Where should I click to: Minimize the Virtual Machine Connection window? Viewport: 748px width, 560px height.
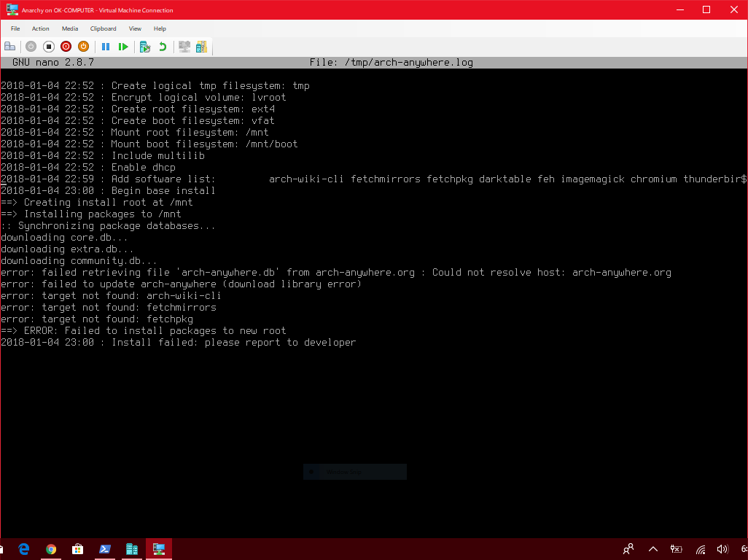pos(680,9)
